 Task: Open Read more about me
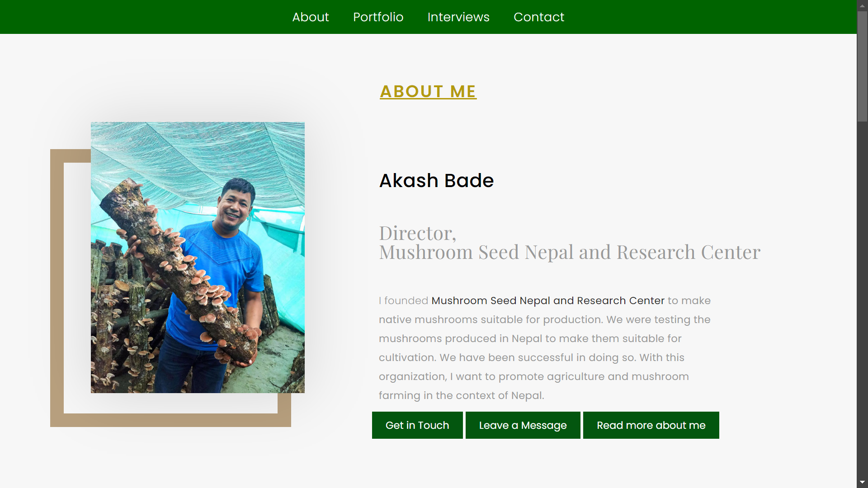[651, 425]
